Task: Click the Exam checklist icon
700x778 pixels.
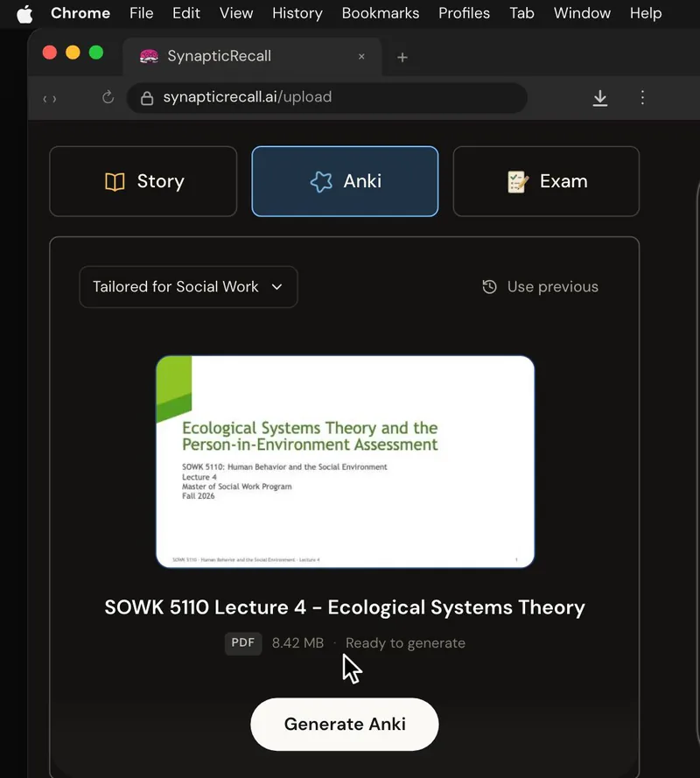Action: [x=517, y=182]
